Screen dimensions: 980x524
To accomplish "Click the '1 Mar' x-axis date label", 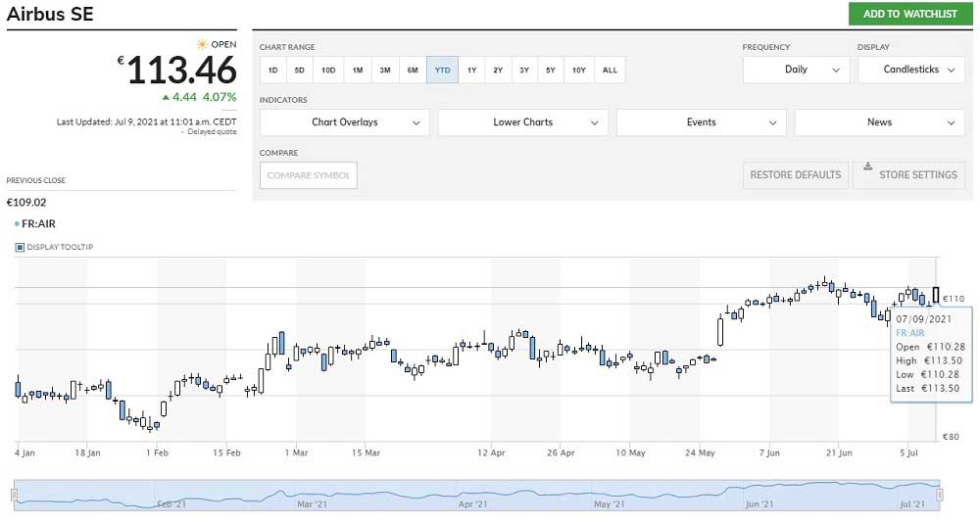I will click(x=296, y=453).
